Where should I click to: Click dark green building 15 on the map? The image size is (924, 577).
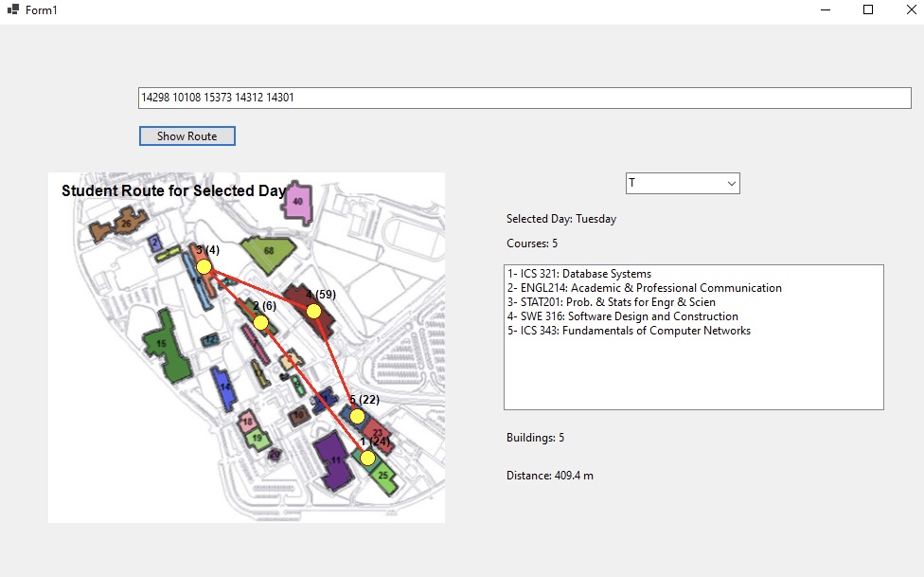pyautogui.click(x=167, y=346)
